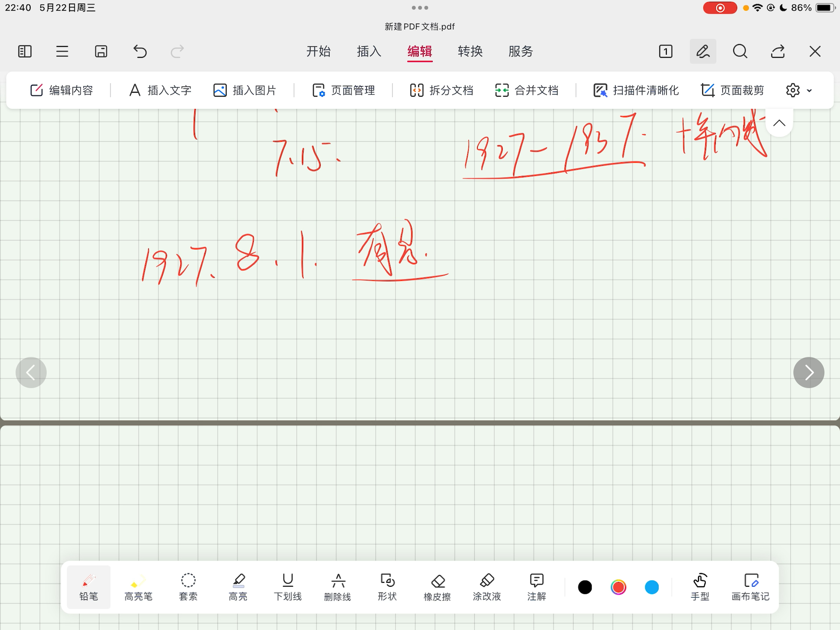The width and height of the screenshot is (840, 630).
Task: Tap the 22:40 clock in status bar
Action: (18, 8)
